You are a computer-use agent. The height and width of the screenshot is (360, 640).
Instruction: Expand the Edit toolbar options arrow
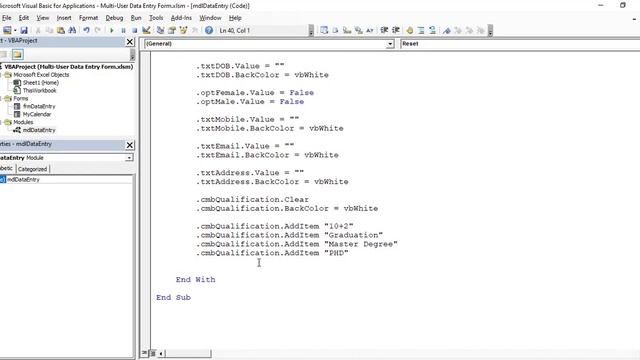pyautogui.click(x=490, y=31)
